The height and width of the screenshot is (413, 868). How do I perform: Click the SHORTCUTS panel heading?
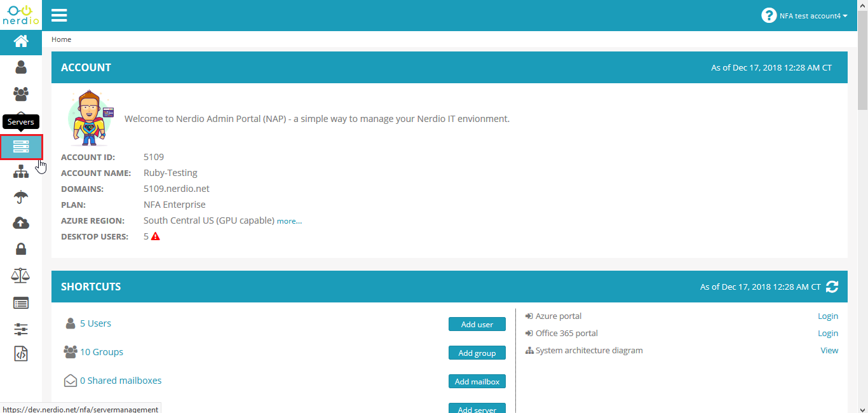tap(91, 287)
